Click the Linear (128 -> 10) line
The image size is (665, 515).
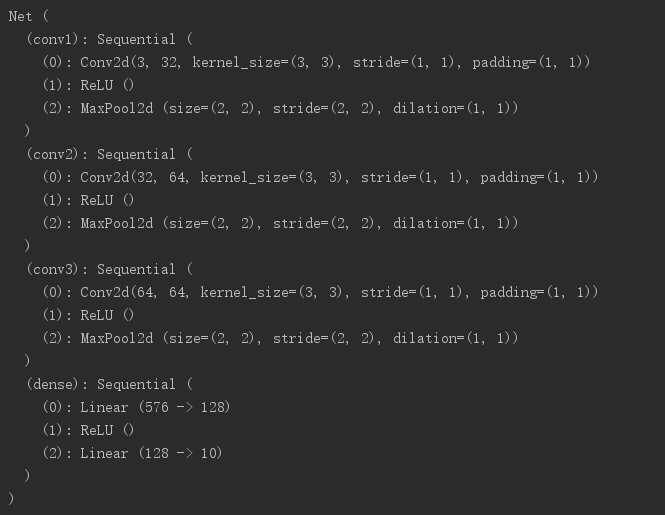tap(132, 453)
